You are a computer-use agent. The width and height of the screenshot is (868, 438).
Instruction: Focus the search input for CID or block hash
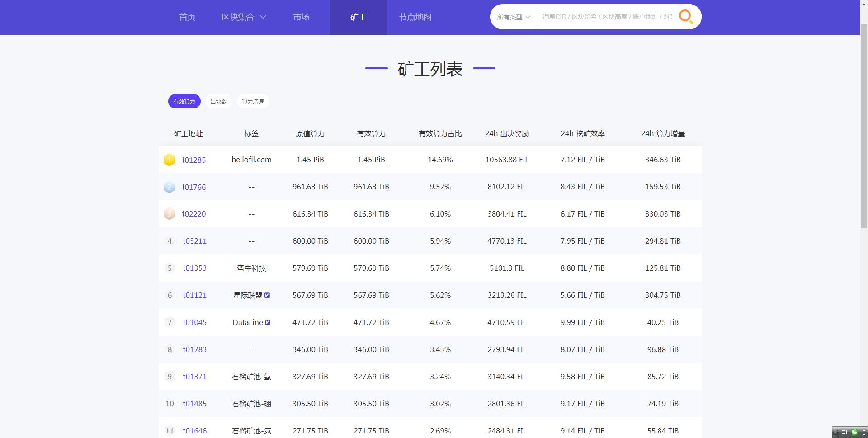point(607,17)
